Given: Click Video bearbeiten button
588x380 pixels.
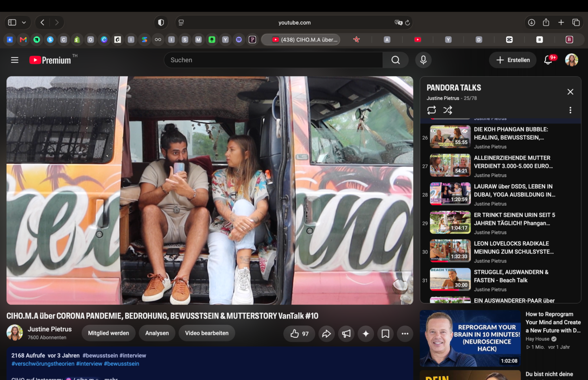Looking at the screenshot, I should coord(207,333).
